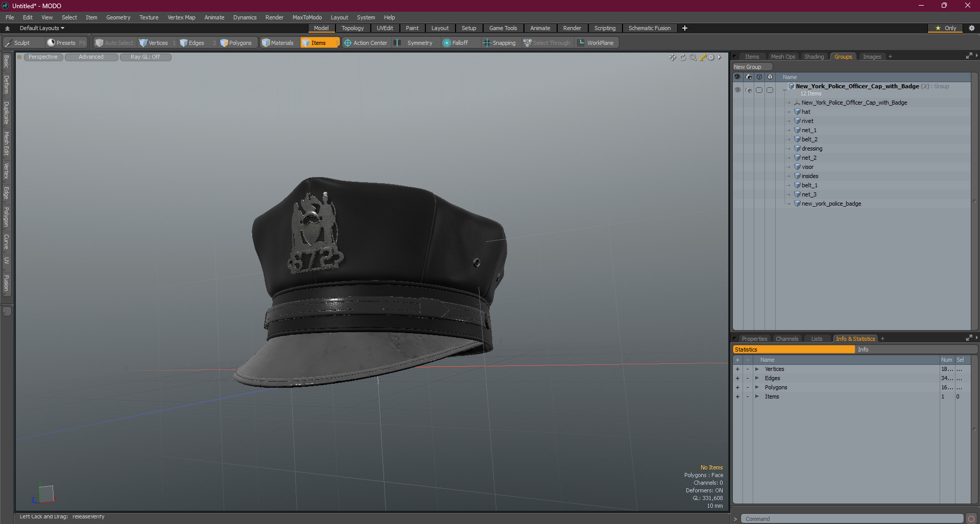Open the Advanced shading style dropdown
The width and height of the screenshot is (980, 524).
[91, 57]
